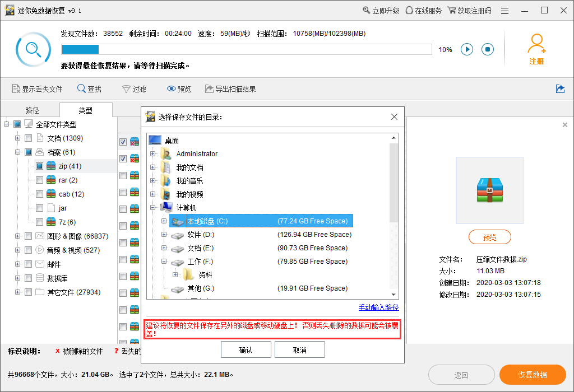
Task: Click the zip file preview thumbnail
Action: [x=490, y=190]
